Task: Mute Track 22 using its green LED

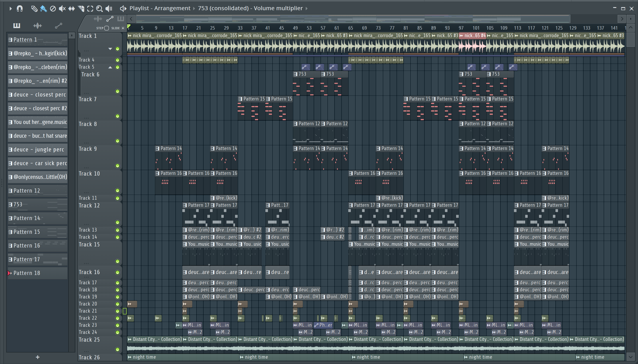Action: pyautogui.click(x=118, y=318)
